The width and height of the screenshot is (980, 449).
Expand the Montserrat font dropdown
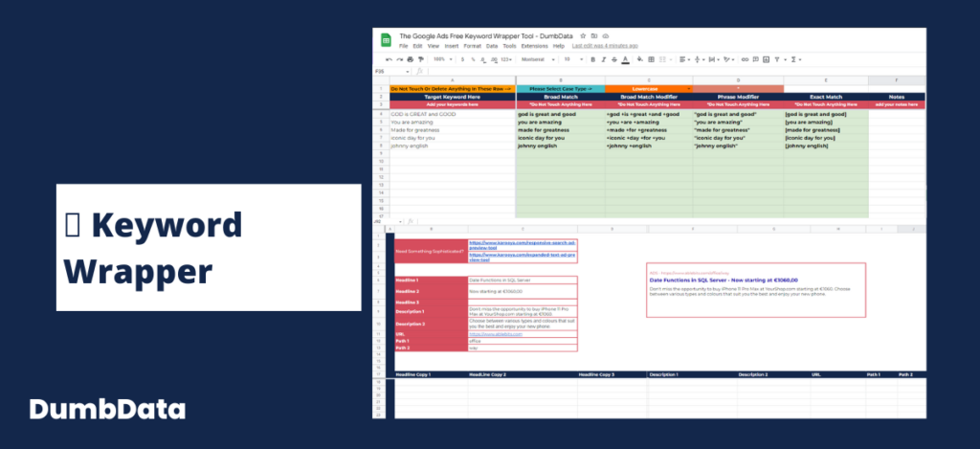(538, 59)
